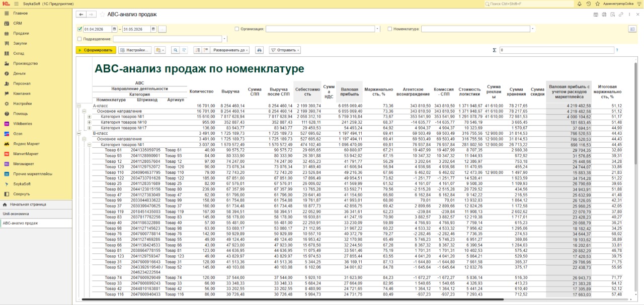Click the sum value field showing 0
Screen dimensions: 644x305
[x=556, y=50]
